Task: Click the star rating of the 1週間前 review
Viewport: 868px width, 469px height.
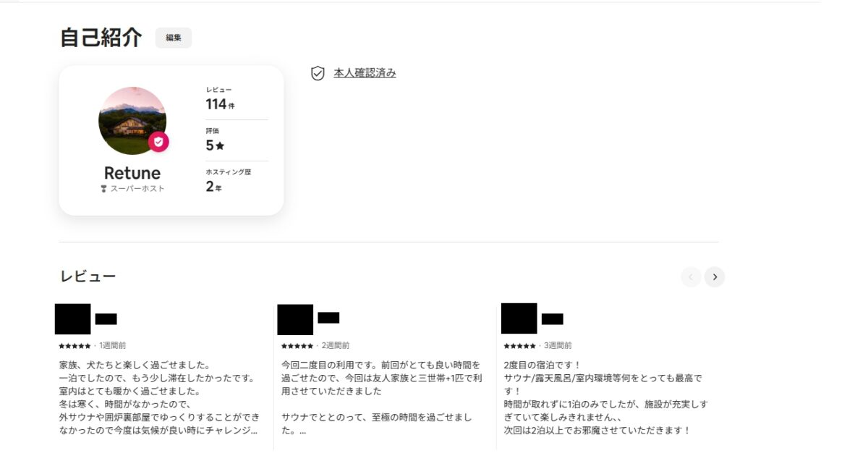Action: 75,346
